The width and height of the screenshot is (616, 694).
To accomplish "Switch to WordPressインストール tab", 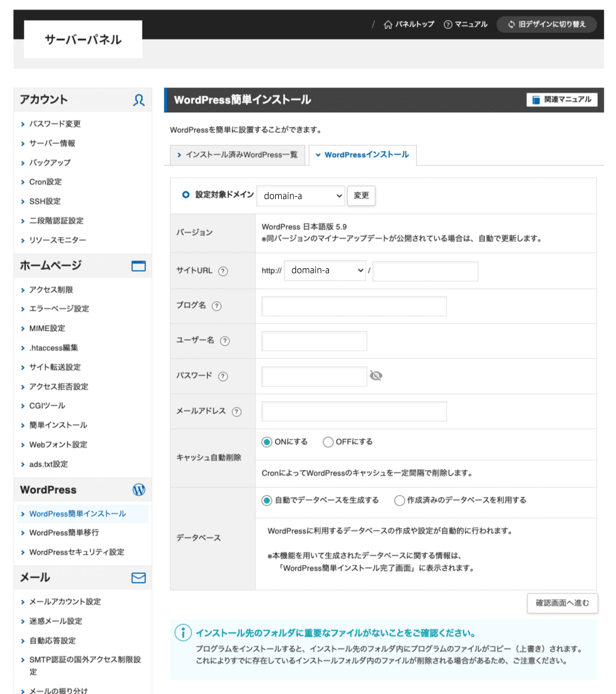I will pos(363,155).
